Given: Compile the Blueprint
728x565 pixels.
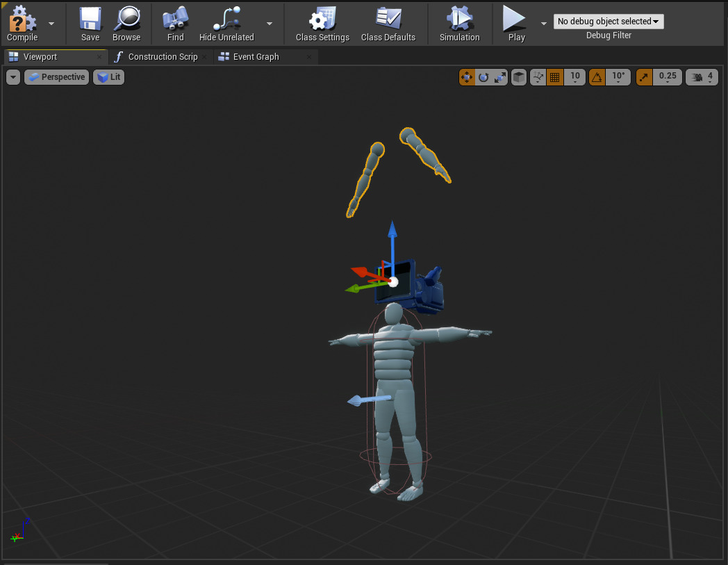Looking at the screenshot, I should point(22,21).
